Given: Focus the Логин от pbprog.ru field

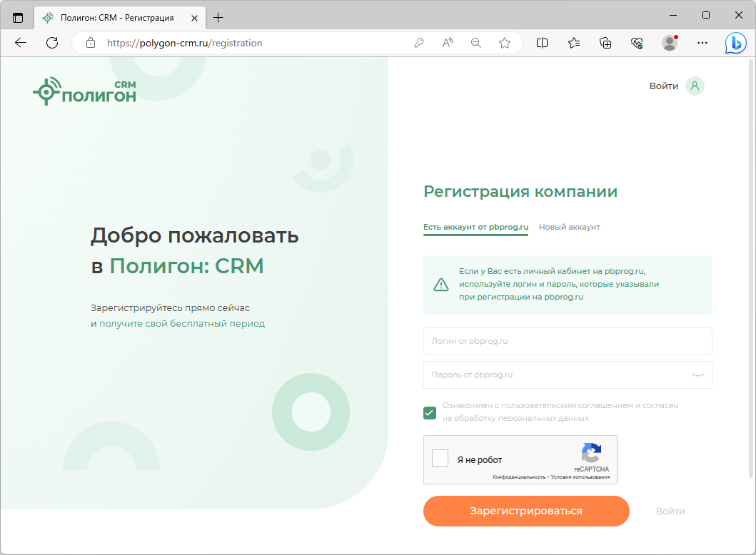Looking at the screenshot, I should click(568, 341).
